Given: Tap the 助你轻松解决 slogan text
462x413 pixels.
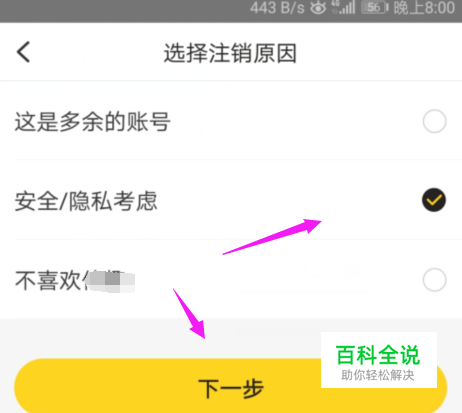Looking at the screenshot, I should click(x=378, y=375).
